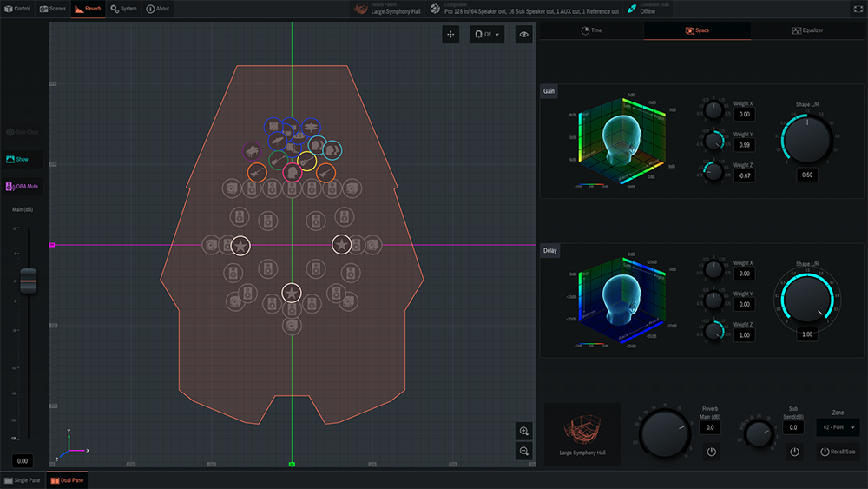Toggle the OBA Mute button
This screenshot has height=489, width=868.
(x=23, y=186)
